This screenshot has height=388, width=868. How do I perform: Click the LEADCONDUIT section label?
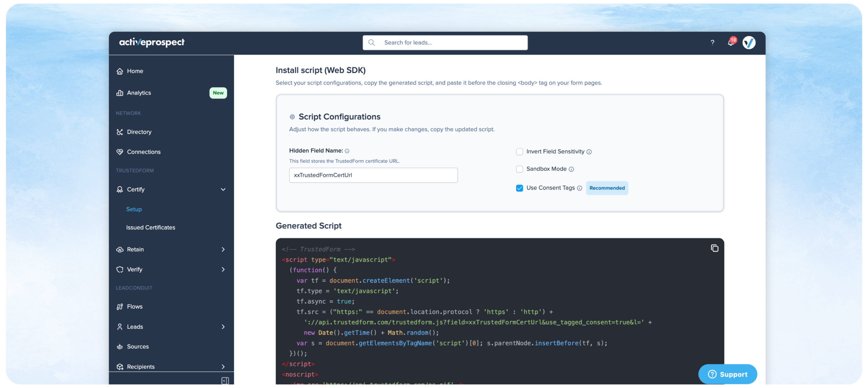coord(134,288)
